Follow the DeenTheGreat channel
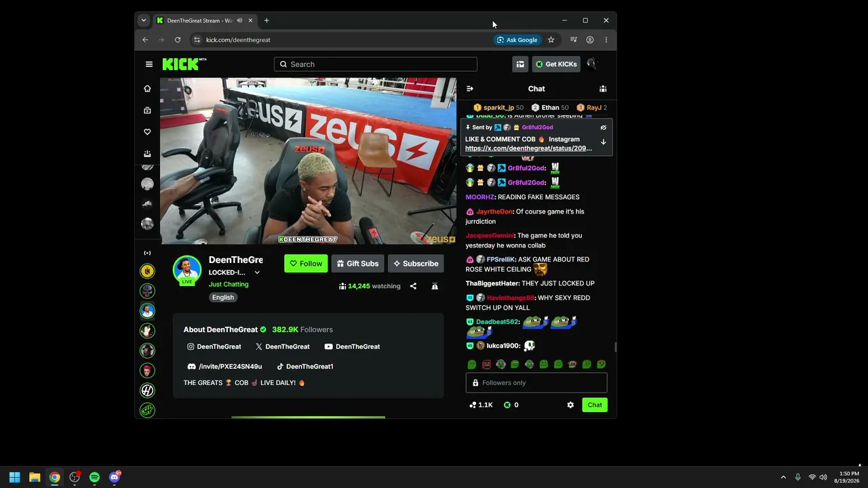This screenshot has height=488, width=868. tap(306, 264)
